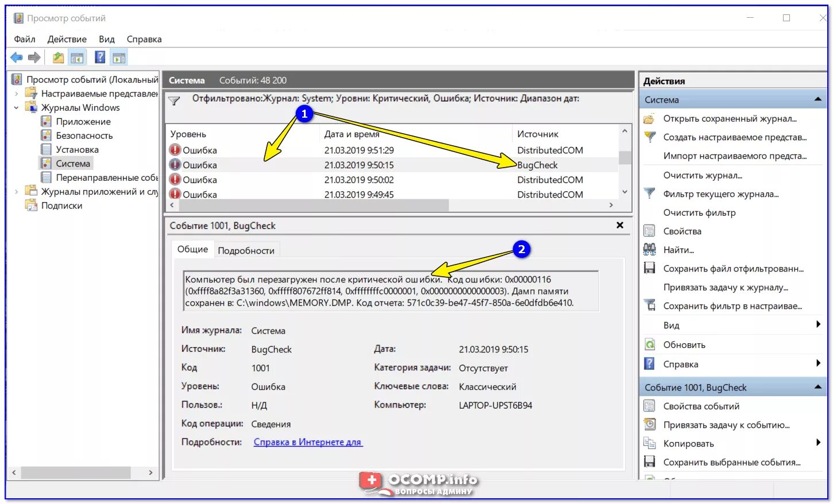Click 'Очистить фильтр' action
This screenshot has height=504, width=833.
(699, 212)
